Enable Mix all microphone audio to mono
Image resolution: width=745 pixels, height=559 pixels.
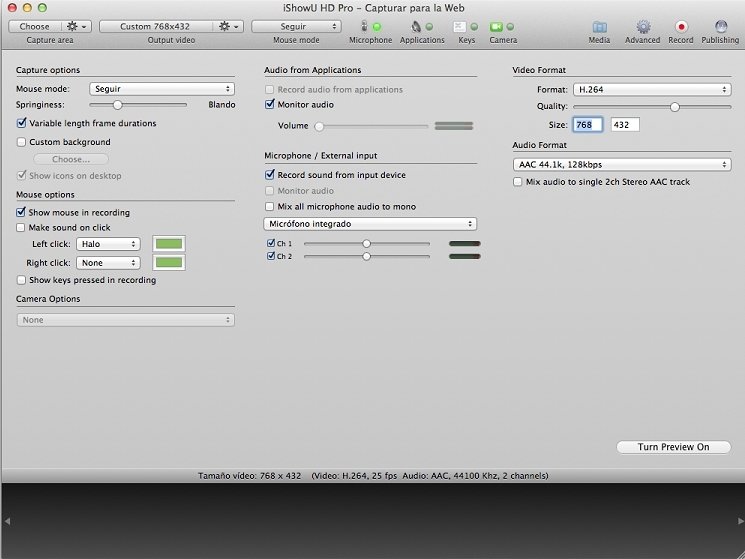(270, 206)
